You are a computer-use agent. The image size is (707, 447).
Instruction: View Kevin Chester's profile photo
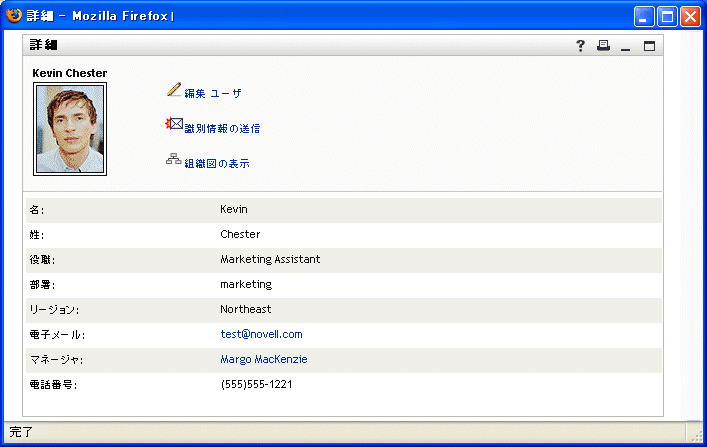(70, 129)
